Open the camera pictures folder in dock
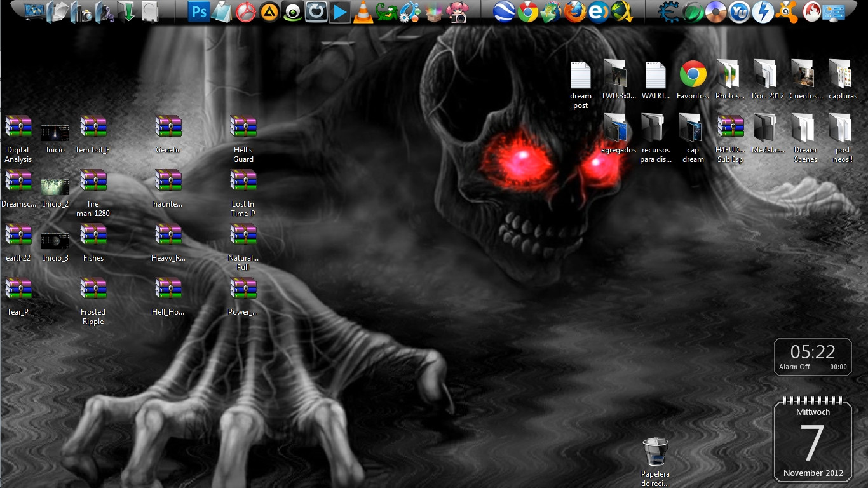Screen dimensions: 868x488 (82, 11)
